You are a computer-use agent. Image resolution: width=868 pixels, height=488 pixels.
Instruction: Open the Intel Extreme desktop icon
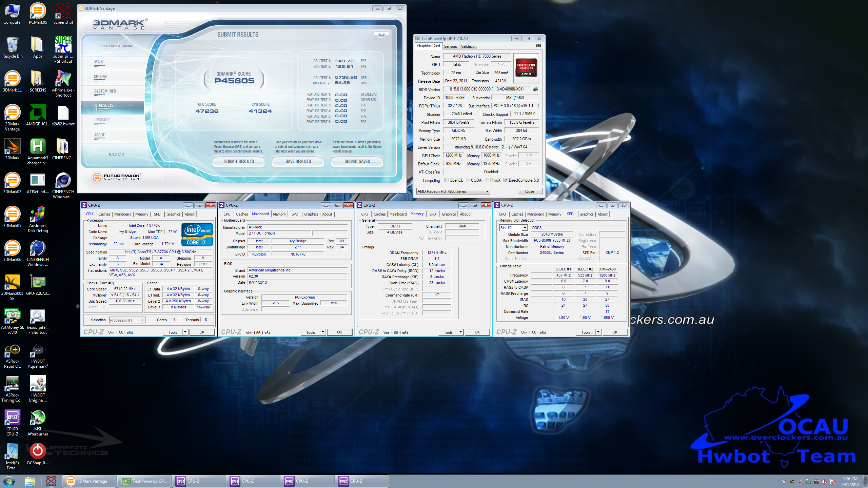(x=12, y=456)
